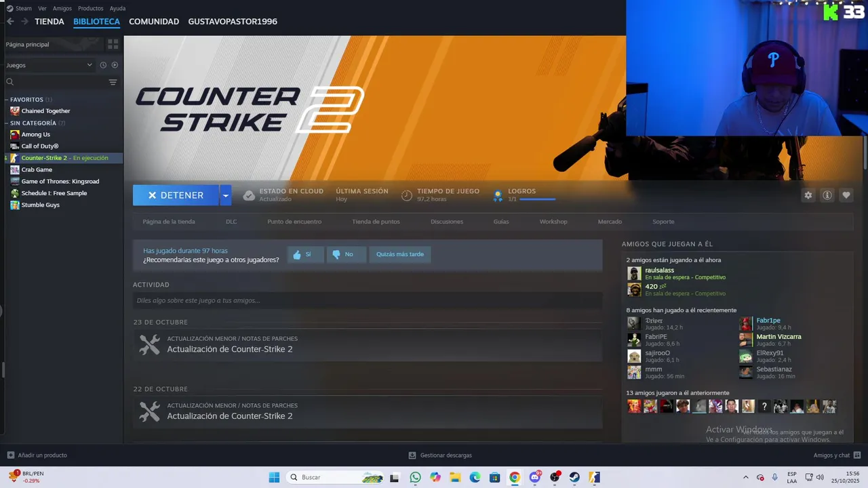Screen dimensions: 868x488
Task: Go to TIENDA section
Action: tap(50, 22)
